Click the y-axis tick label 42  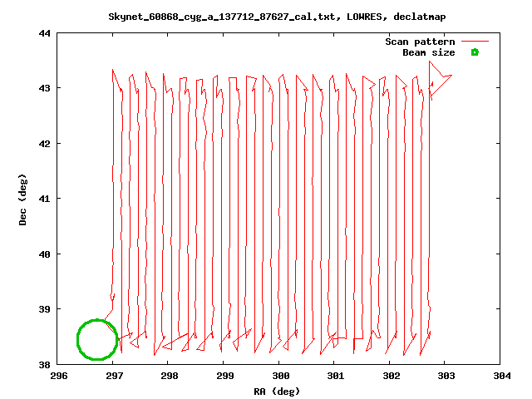click(45, 144)
